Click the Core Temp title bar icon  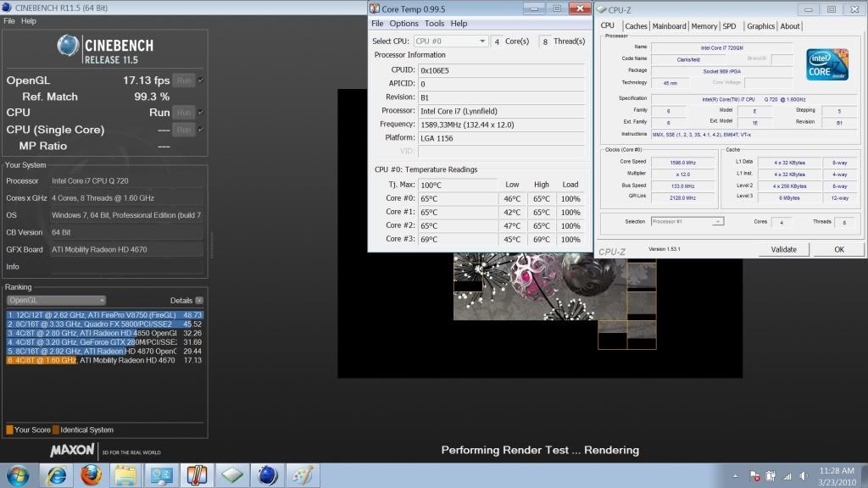pos(375,8)
